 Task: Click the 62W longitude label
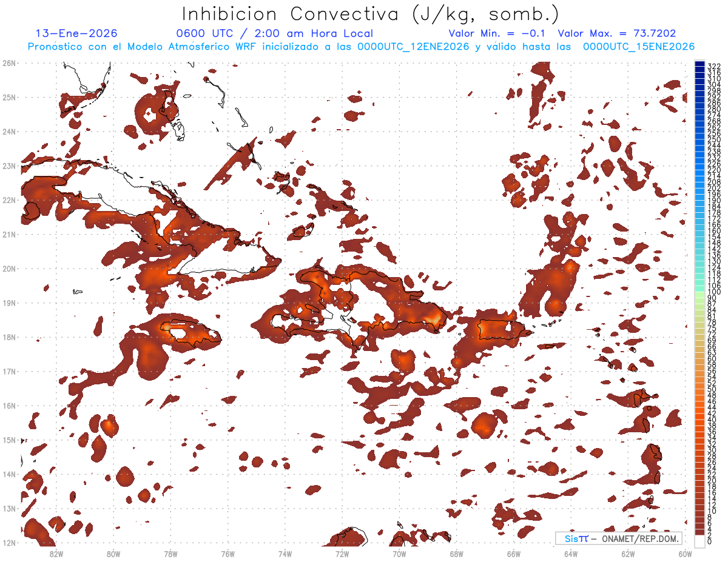(x=628, y=554)
